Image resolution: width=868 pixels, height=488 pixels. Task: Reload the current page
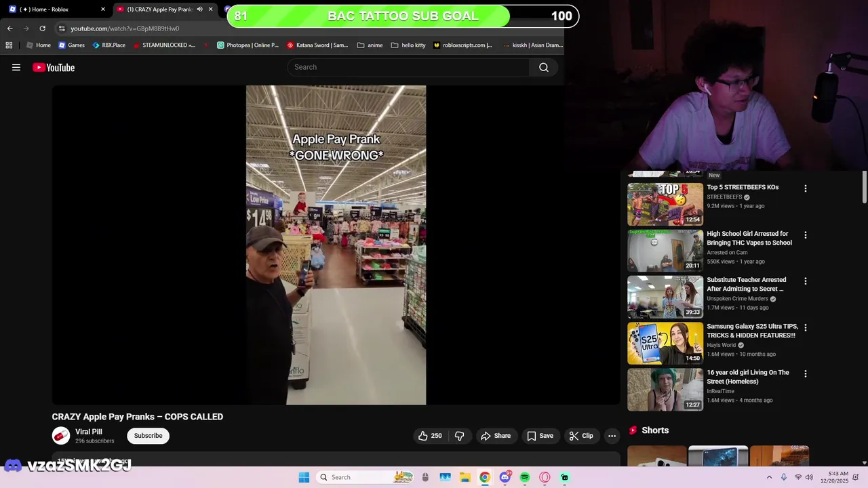(42, 28)
